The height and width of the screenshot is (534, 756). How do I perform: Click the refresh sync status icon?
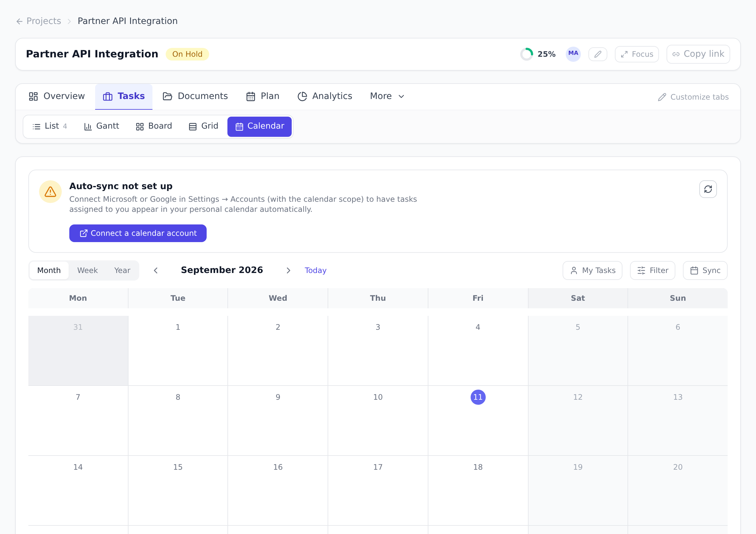click(x=708, y=189)
